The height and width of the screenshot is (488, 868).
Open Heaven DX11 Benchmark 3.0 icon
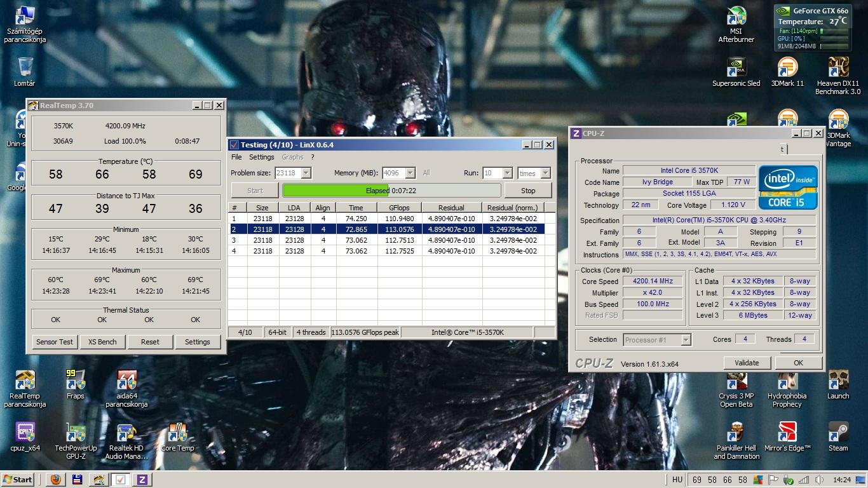coord(838,76)
